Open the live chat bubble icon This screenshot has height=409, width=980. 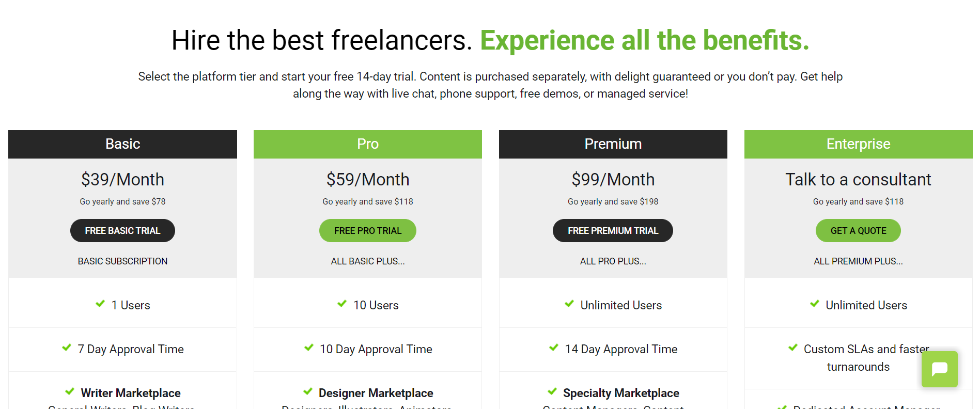(939, 369)
